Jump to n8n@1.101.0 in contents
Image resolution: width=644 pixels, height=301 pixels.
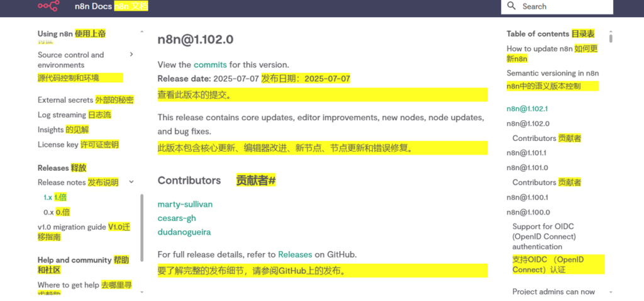[528, 168]
